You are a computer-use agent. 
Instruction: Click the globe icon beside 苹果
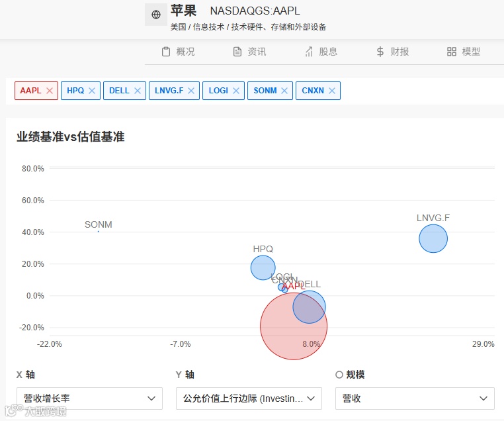click(156, 15)
